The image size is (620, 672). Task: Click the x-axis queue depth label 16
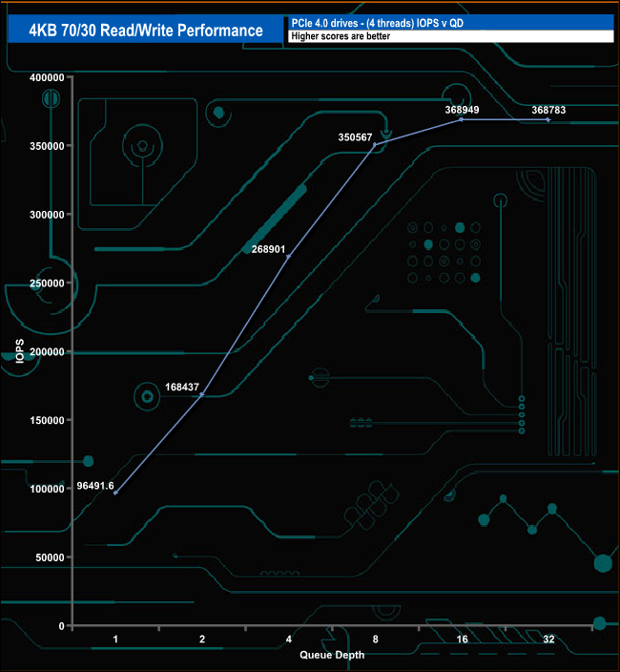462,640
